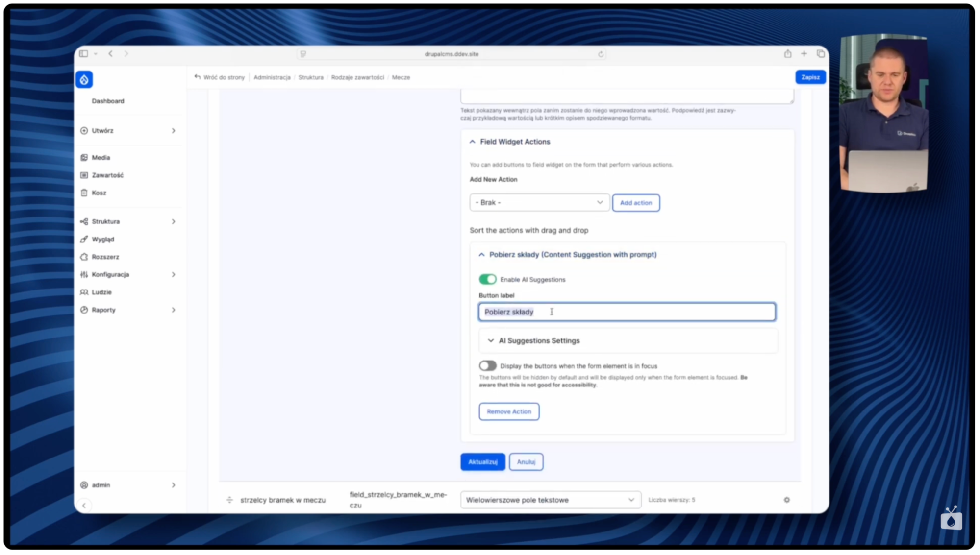Screen dimensions: 980x555
Task: Open the browser share icon
Action: (788, 54)
